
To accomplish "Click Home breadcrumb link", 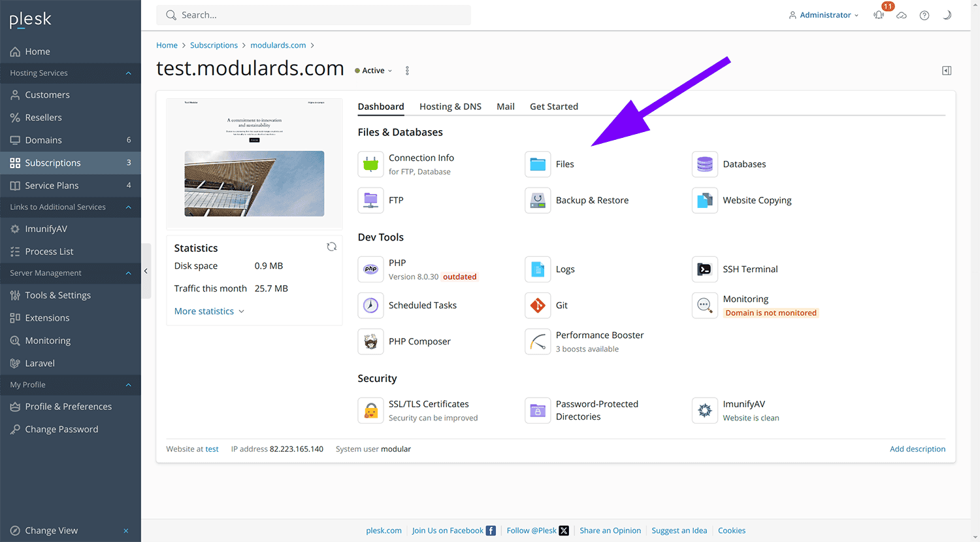I will [x=167, y=45].
